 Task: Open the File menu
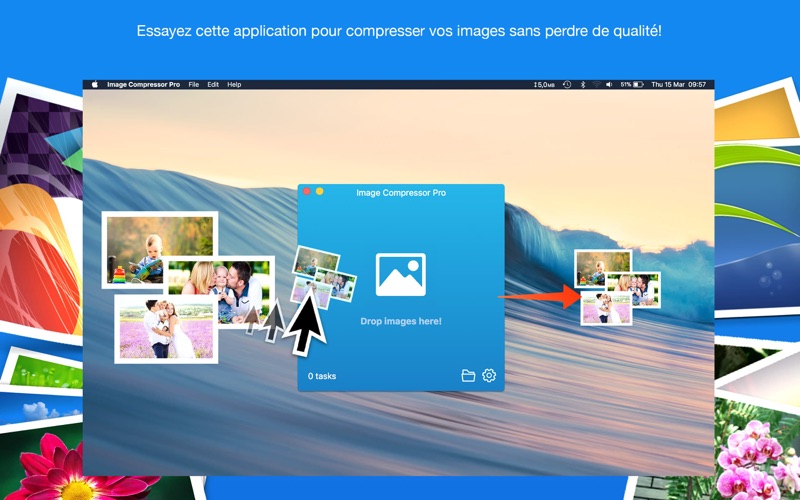coord(194,85)
